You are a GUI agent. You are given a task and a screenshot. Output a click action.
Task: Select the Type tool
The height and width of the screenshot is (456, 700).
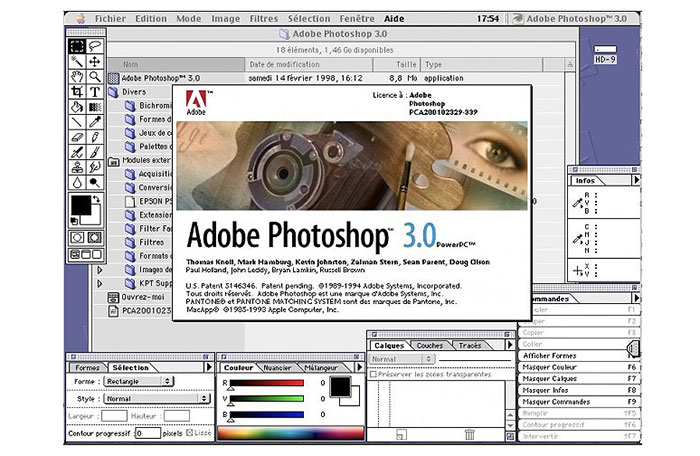(x=95, y=92)
